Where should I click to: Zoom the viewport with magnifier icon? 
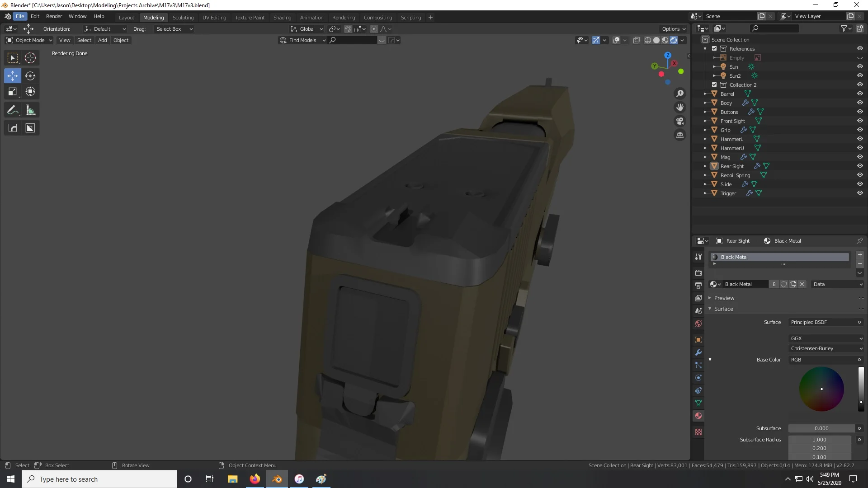[680, 94]
